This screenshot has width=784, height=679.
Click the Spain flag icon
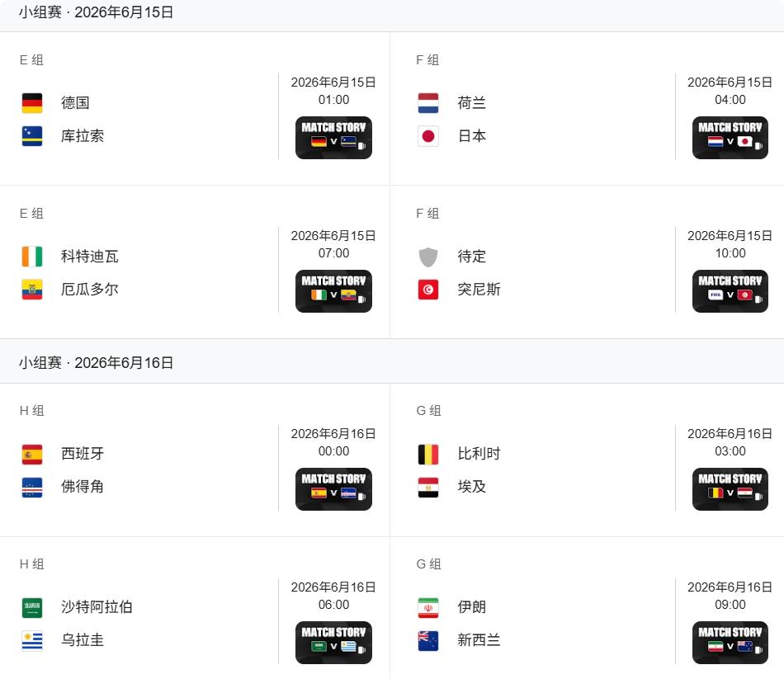pyautogui.click(x=32, y=454)
